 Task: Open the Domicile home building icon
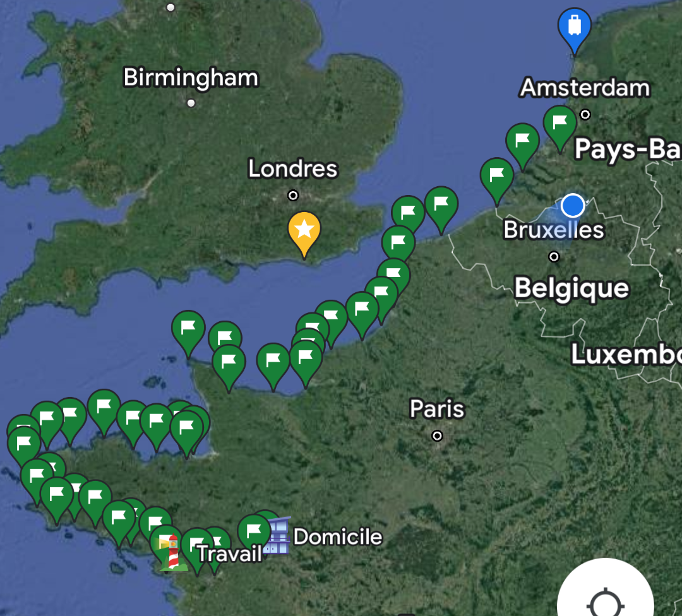[277, 536]
